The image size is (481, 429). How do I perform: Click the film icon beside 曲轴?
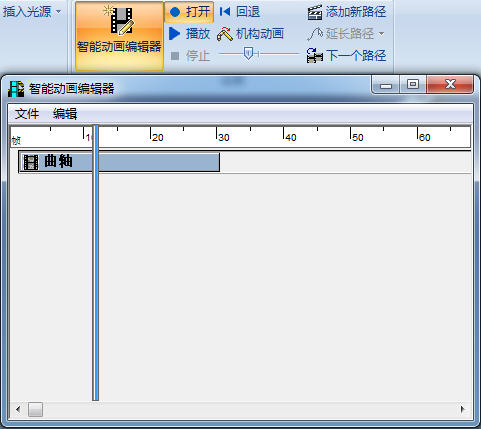click(x=31, y=162)
